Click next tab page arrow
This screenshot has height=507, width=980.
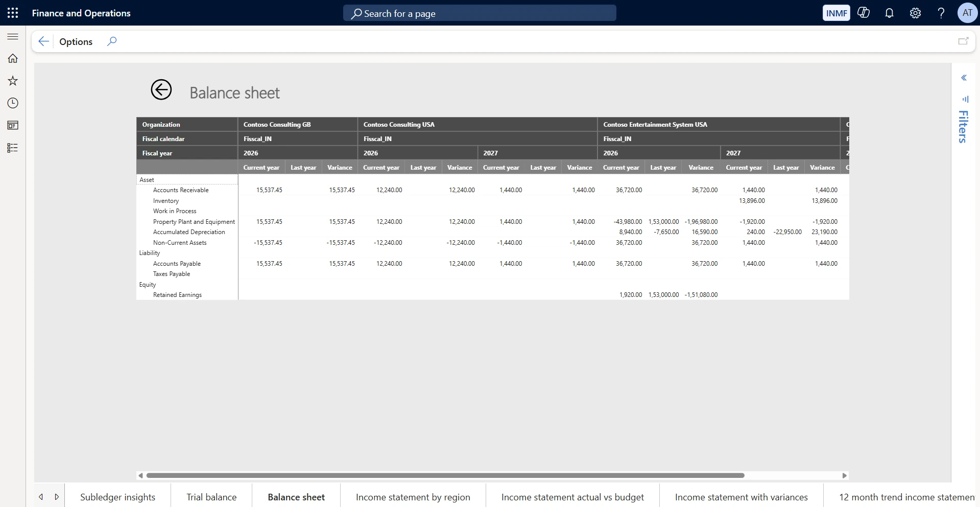pyautogui.click(x=57, y=497)
